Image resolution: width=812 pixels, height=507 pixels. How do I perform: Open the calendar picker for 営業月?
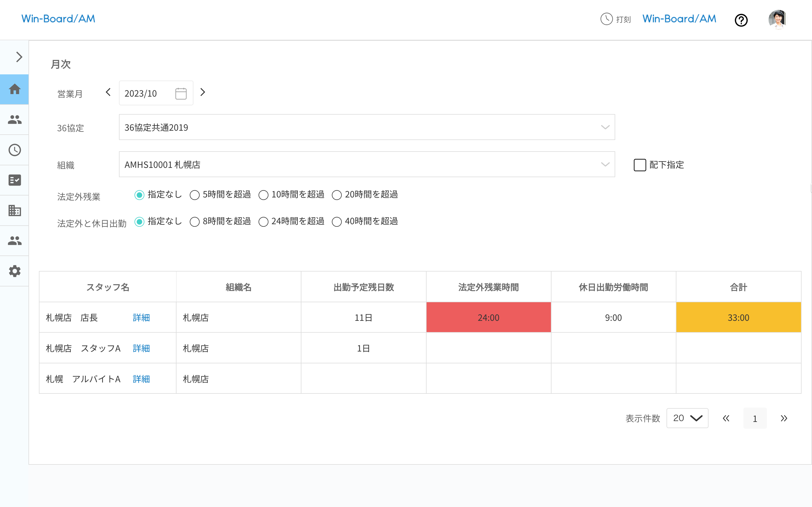point(181,93)
